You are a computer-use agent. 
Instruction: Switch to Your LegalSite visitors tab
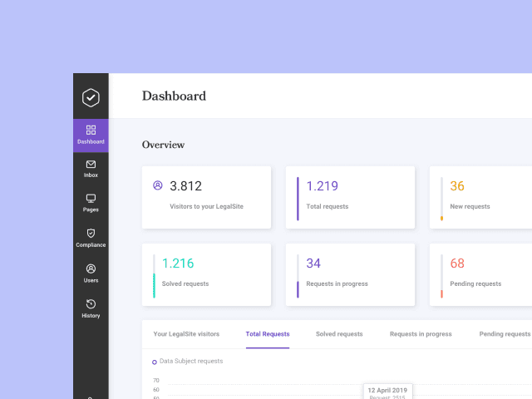[x=186, y=334]
